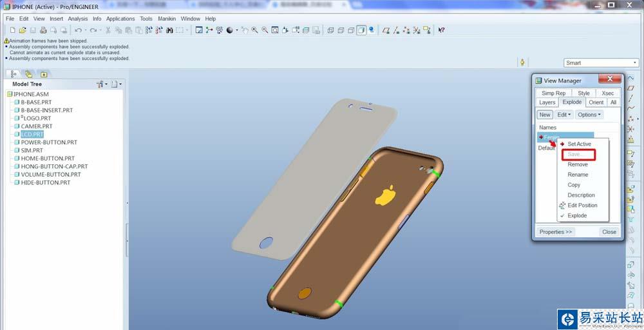The width and height of the screenshot is (644, 330).
Task: Click New in View Manager
Action: click(545, 115)
